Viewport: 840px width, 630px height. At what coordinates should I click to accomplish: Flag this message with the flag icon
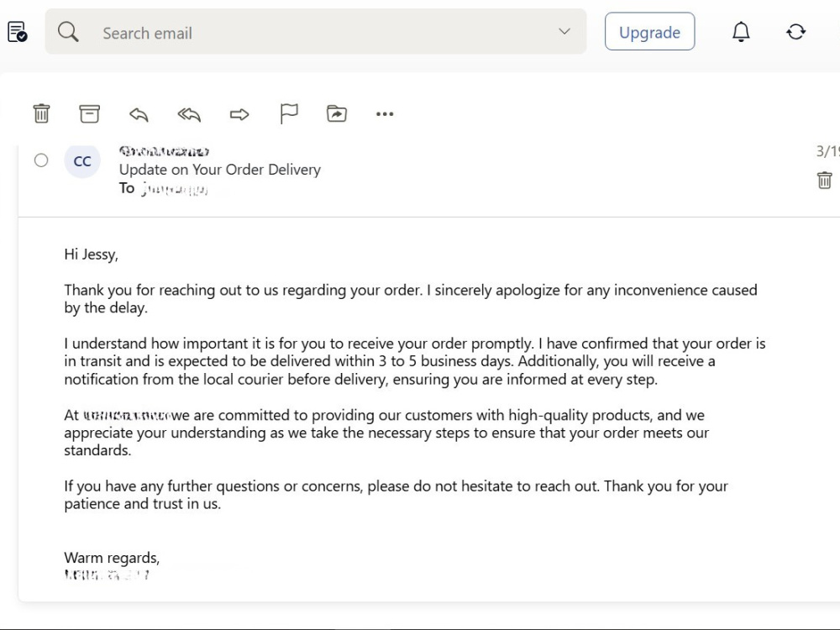tap(289, 113)
